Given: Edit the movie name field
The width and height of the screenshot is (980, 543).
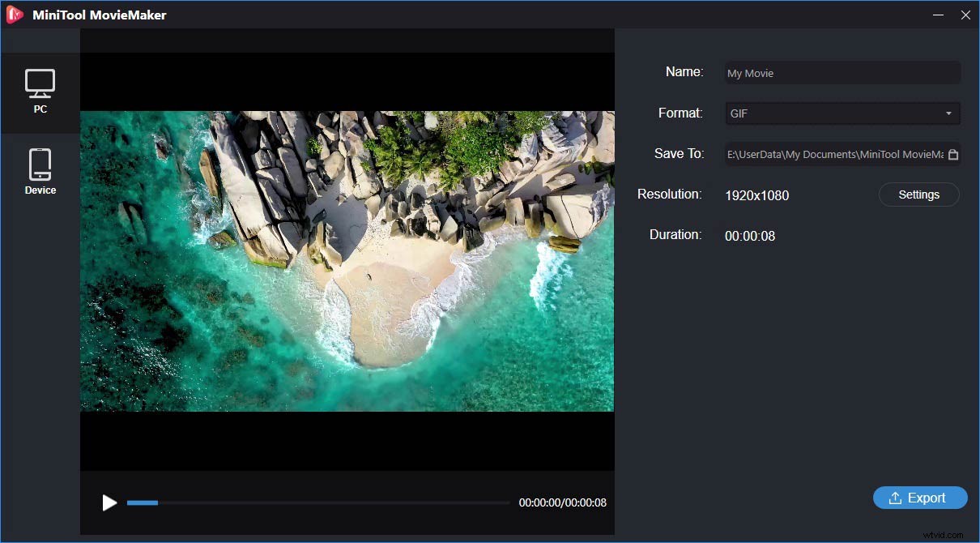Looking at the screenshot, I should 842,73.
